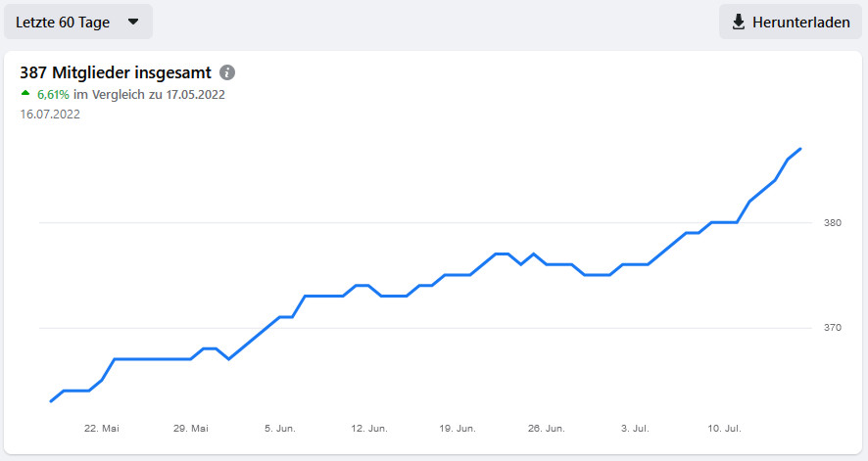Click the "im Vergleich zu 17.05.2022" text
The width and height of the screenshot is (868, 461).
(150, 95)
